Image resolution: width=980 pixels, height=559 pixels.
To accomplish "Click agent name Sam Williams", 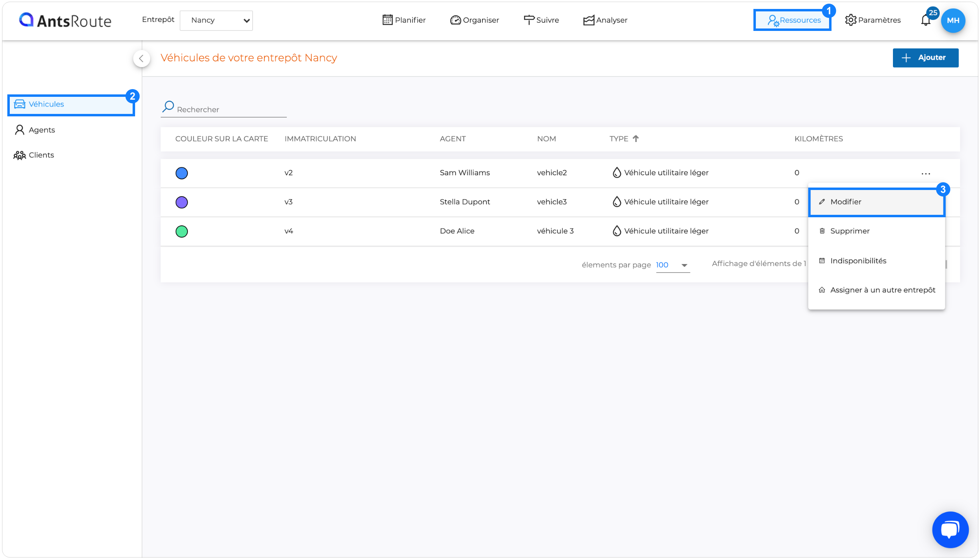I will (465, 173).
